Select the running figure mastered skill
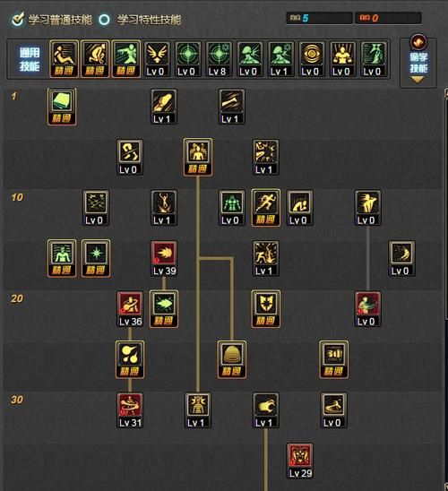Screen dimensions: 448x491 coord(265,208)
